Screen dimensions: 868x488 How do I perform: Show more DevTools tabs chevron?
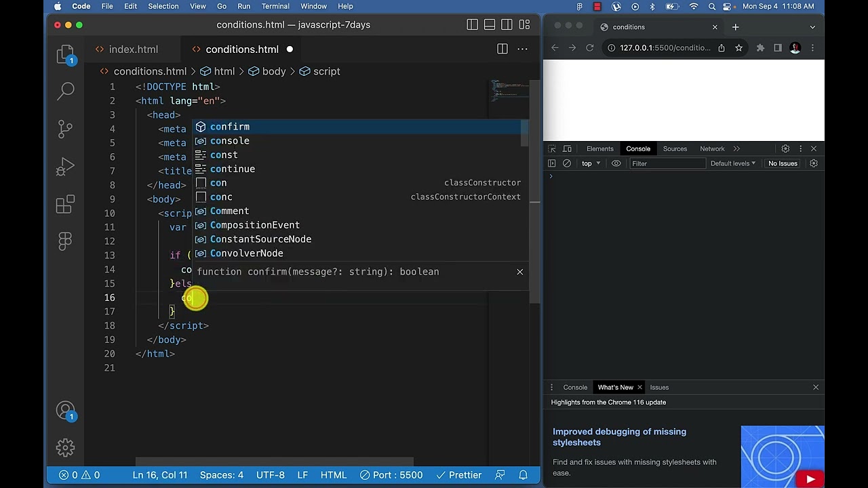pos(736,148)
